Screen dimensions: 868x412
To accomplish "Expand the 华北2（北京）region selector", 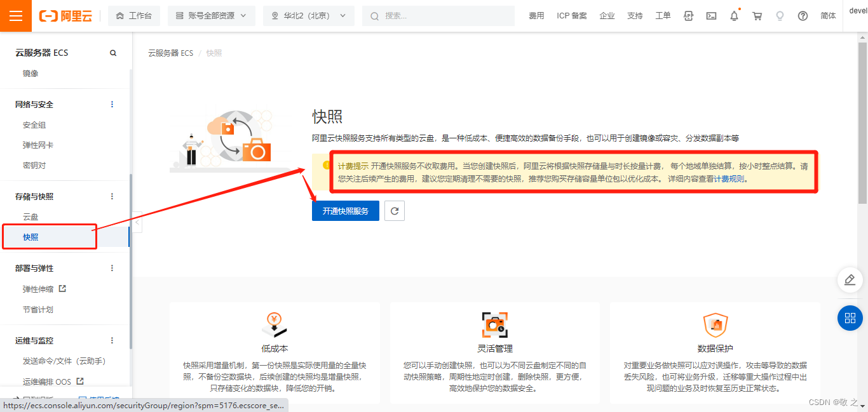I will pos(309,16).
